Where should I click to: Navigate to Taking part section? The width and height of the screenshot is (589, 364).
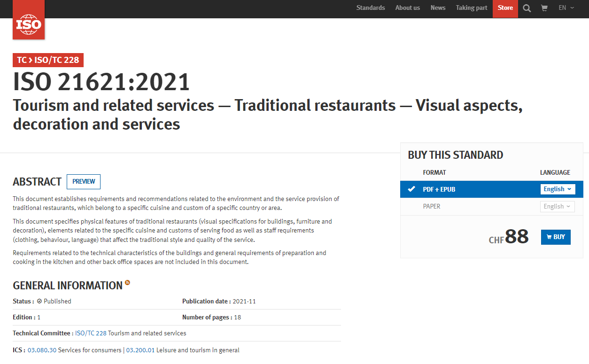[x=471, y=8]
